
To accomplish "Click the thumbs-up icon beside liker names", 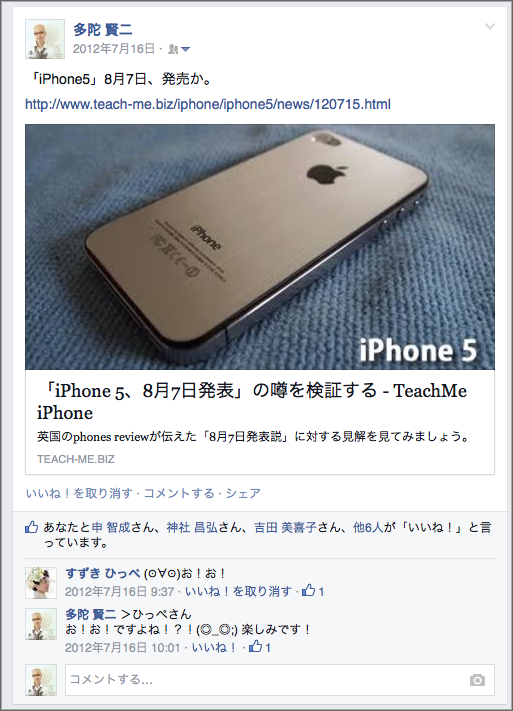I will 31,527.
